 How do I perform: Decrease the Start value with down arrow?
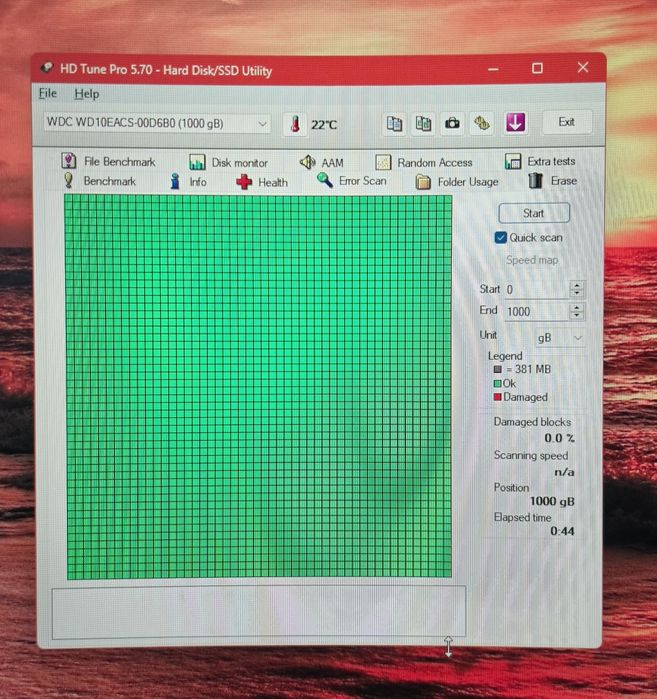click(x=577, y=293)
